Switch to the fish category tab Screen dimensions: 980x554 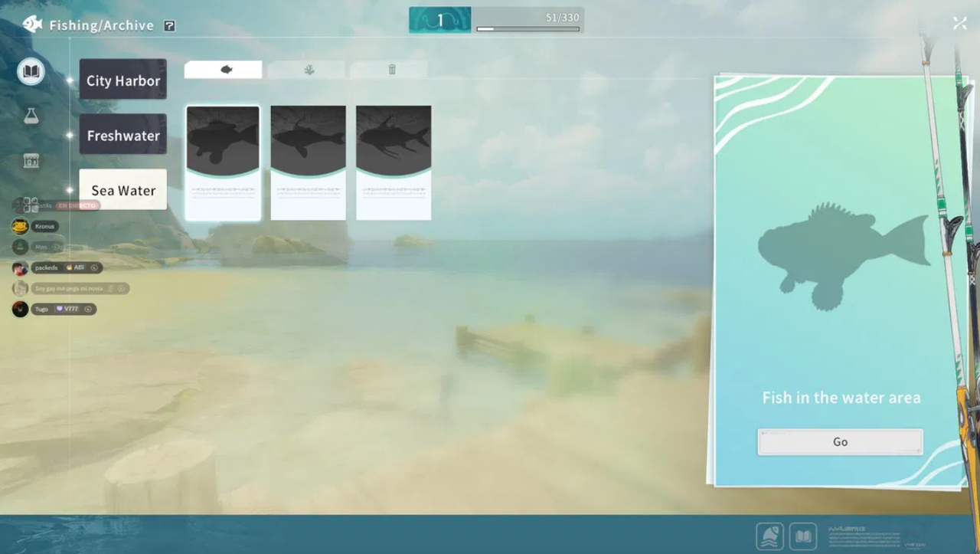pos(224,70)
